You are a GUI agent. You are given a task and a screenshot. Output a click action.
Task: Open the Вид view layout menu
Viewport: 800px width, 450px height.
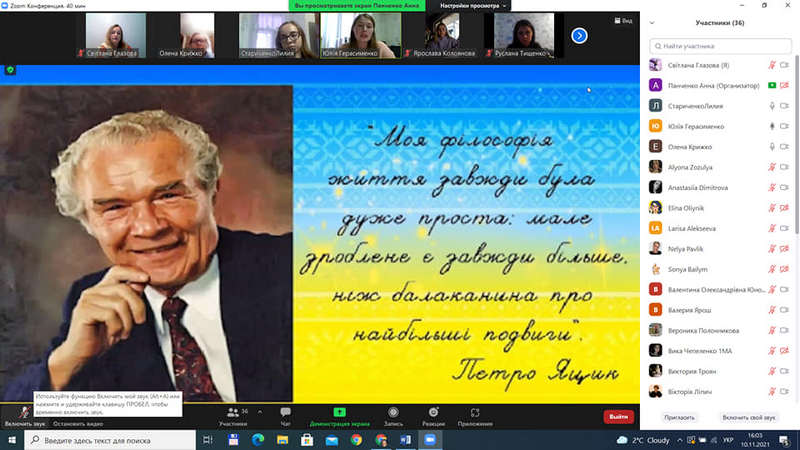point(623,19)
